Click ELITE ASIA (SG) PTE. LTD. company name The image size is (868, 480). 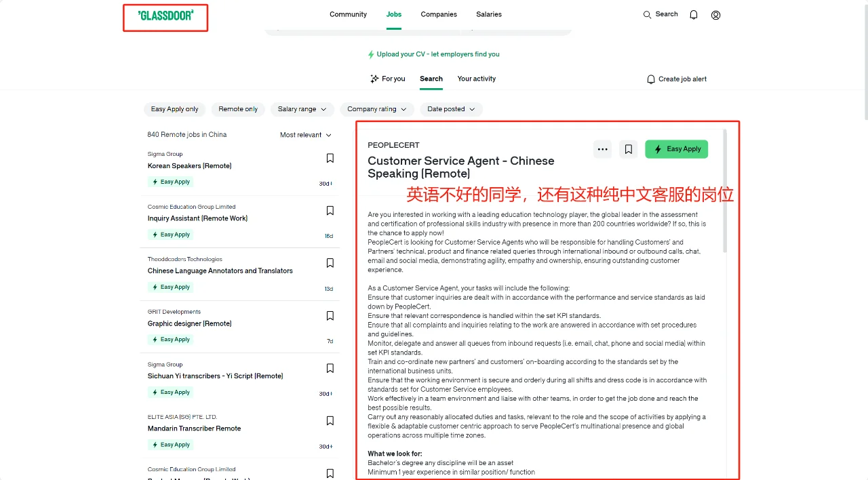tap(182, 417)
